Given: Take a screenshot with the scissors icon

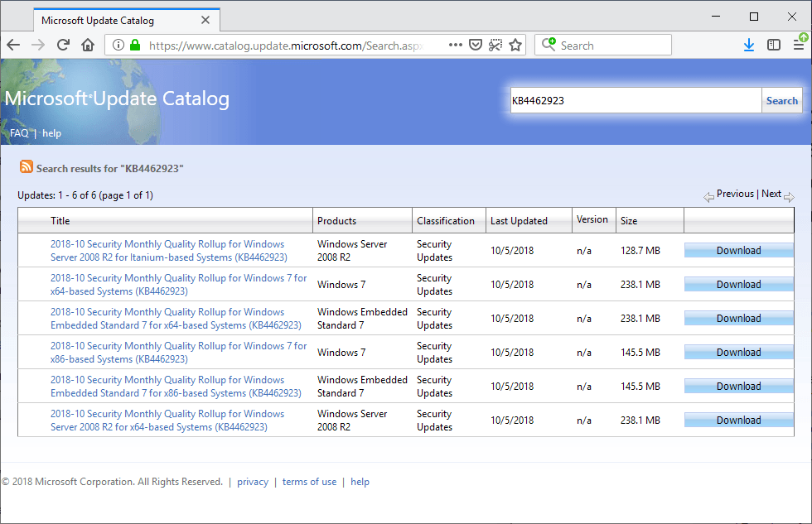Looking at the screenshot, I should tap(495, 45).
